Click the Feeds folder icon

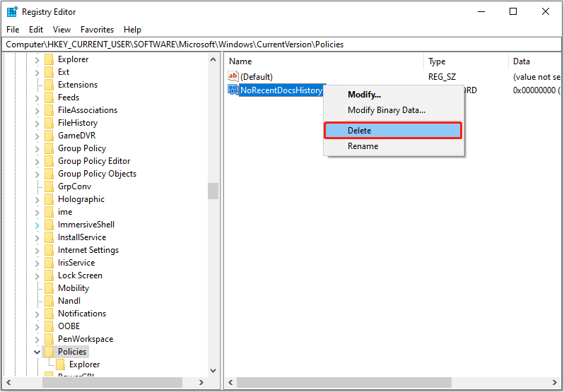tap(49, 97)
